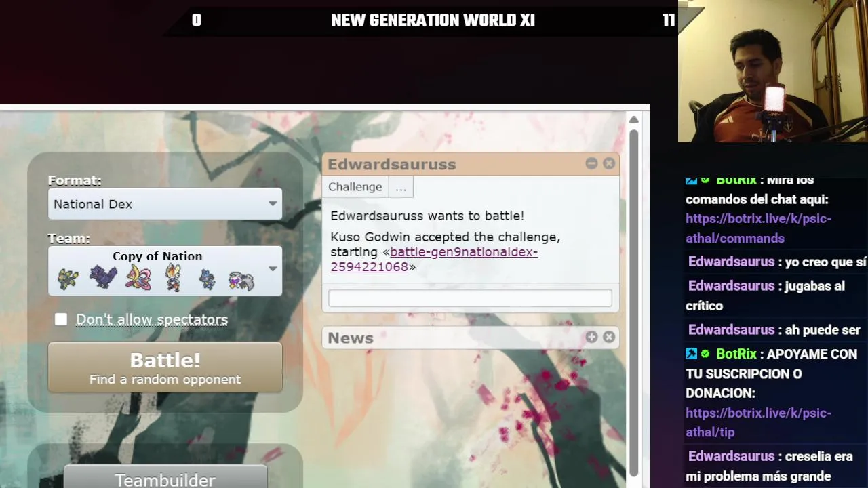The image size is (868, 488).
Task: Click the Edwardsauruss chat window title
Action: click(x=391, y=164)
